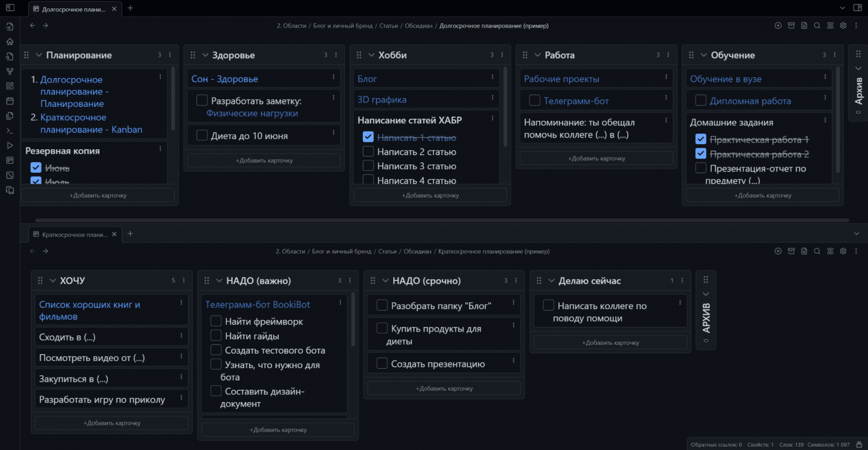Uncheck the "Написать 1 статью" checkbox
868x450 pixels.
368,137
